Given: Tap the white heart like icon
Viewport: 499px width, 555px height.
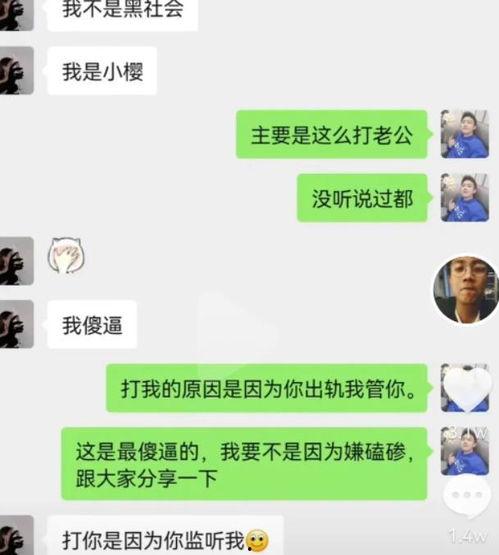Looking at the screenshot, I should [x=466, y=389].
